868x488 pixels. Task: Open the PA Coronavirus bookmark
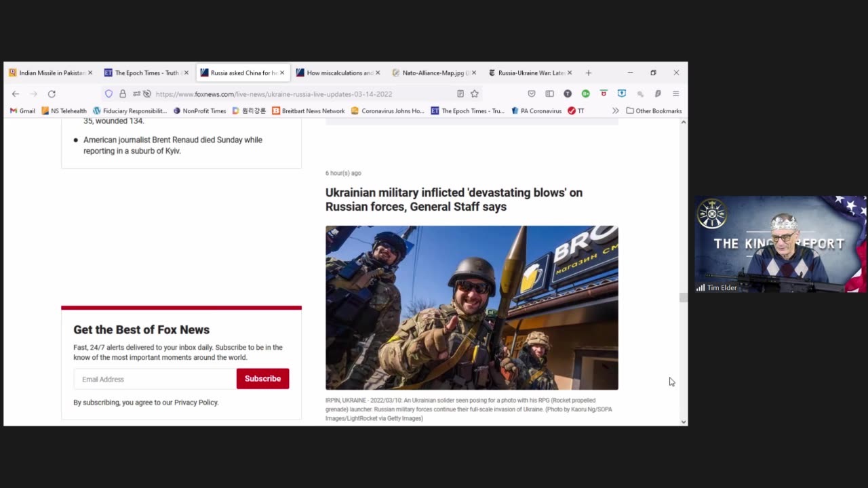tap(536, 111)
